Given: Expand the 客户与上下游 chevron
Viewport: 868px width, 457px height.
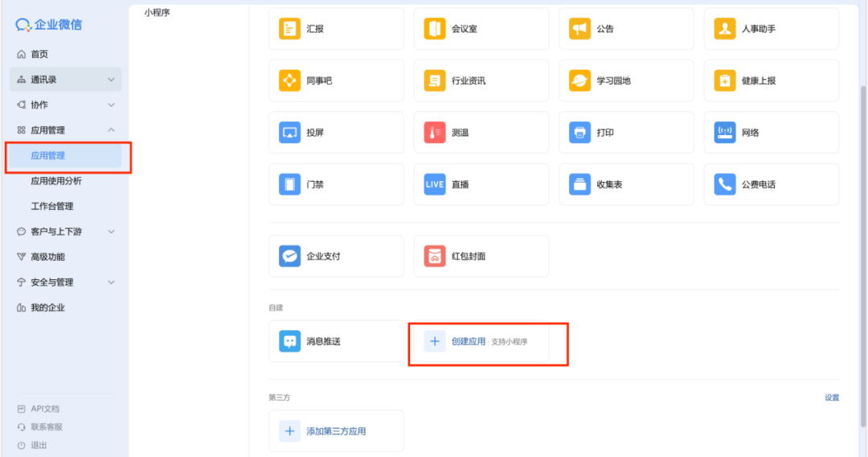Looking at the screenshot, I should click(111, 232).
